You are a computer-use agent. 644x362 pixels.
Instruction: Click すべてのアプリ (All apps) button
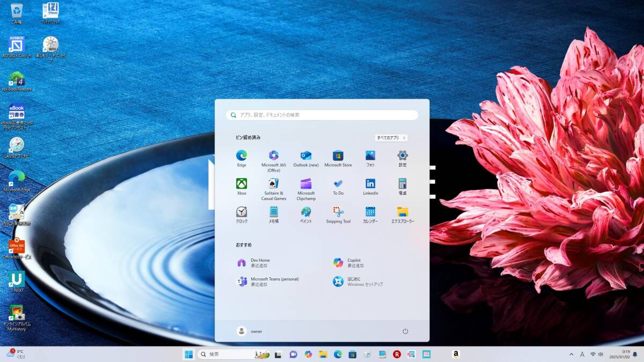coord(391,138)
